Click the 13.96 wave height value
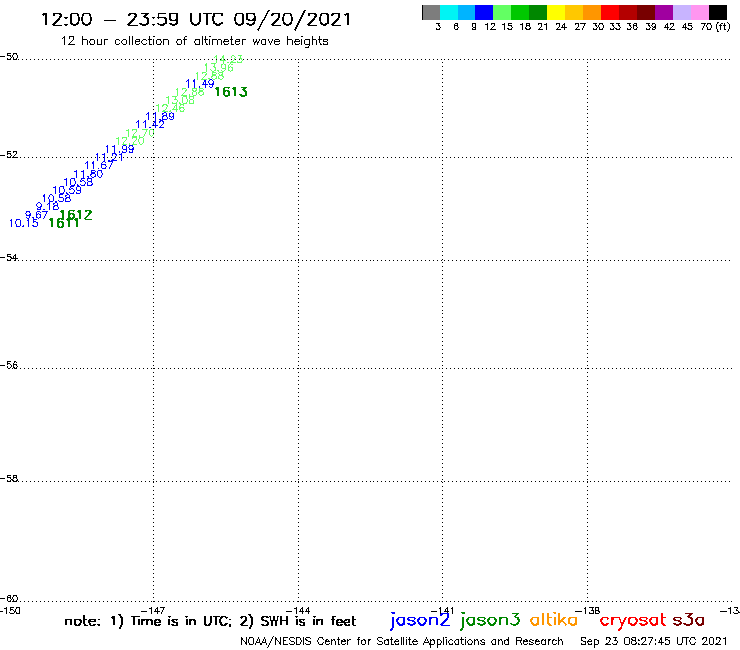Image resolution: width=740 pixels, height=650 pixels. click(x=219, y=68)
